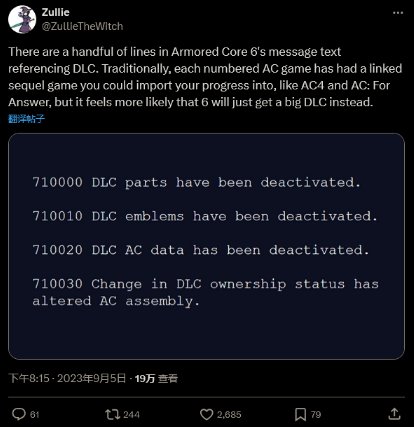The image size is (414, 427).
Task: Click the 2,685 likes count
Action: point(229,415)
